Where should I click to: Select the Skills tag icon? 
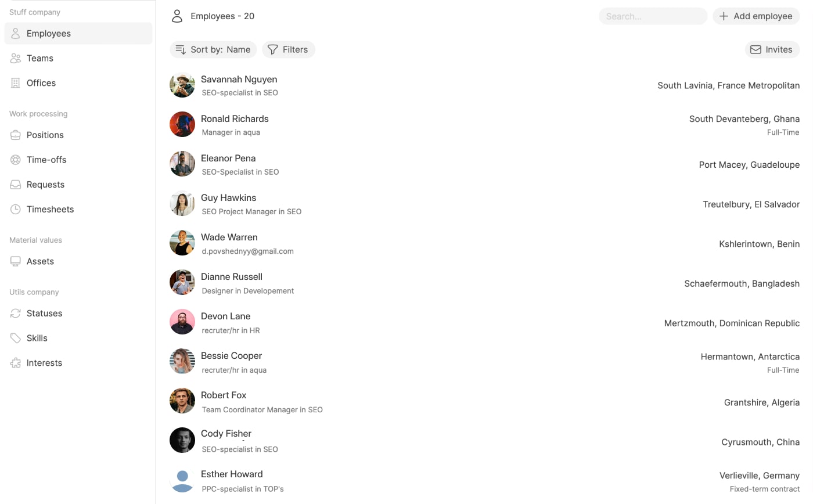tap(16, 338)
